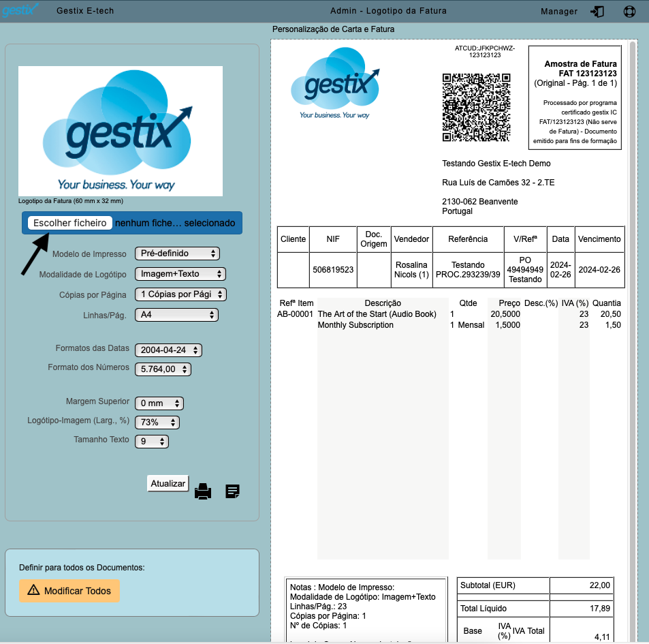Image resolution: width=649 pixels, height=644 pixels.
Task: Open Tamanho Texto dropdown
Action: tap(151, 441)
